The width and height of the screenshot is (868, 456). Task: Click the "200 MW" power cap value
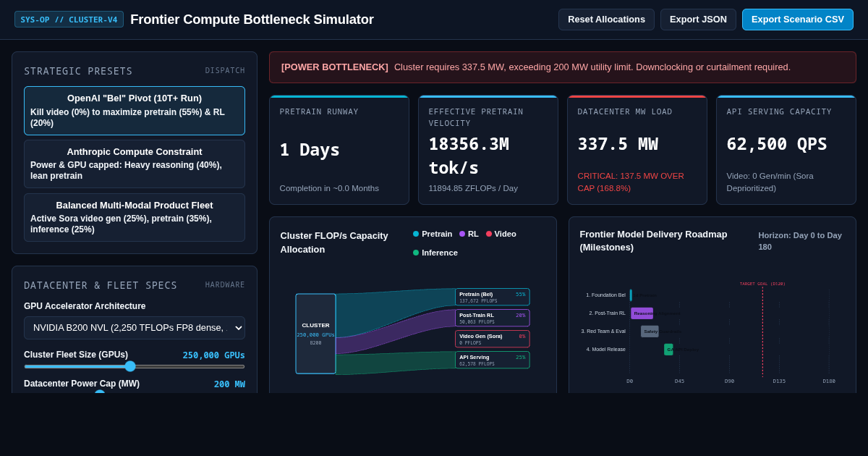pyautogui.click(x=229, y=384)
